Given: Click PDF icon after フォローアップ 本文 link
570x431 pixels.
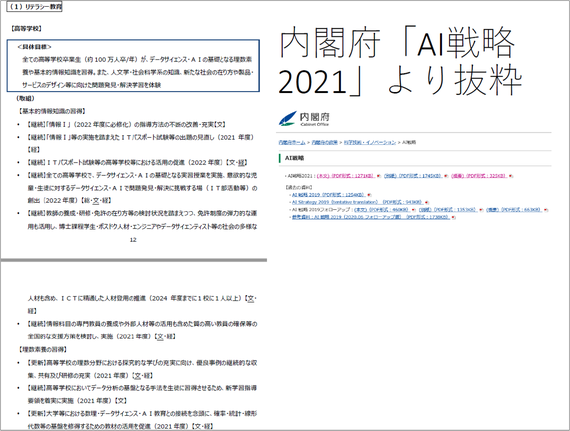Looking at the screenshot, I should [x=413, y=210].
